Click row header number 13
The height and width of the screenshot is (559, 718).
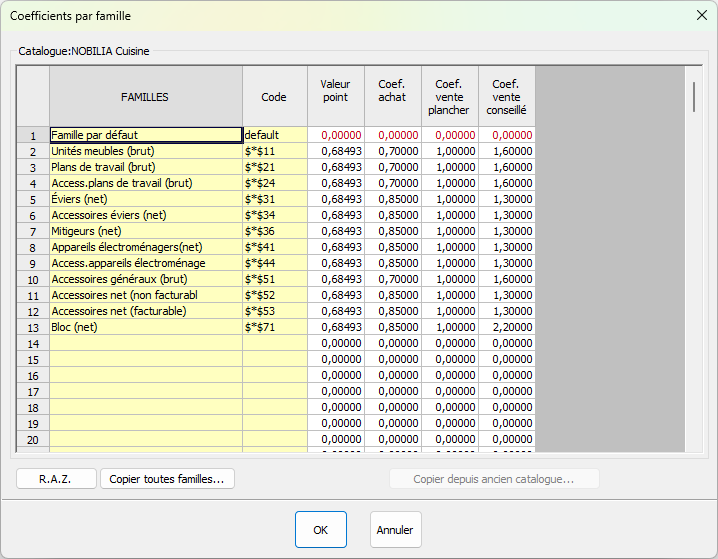[33, 327]
